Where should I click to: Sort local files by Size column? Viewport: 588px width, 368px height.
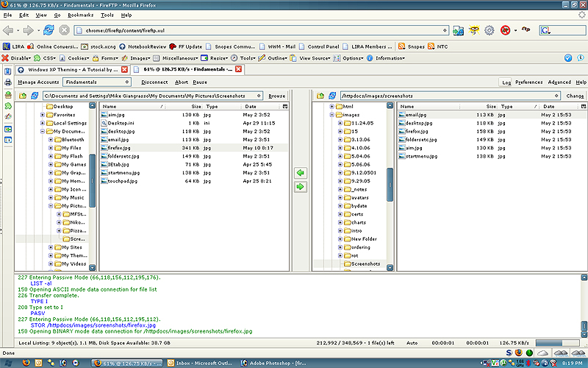coord(196,107)
